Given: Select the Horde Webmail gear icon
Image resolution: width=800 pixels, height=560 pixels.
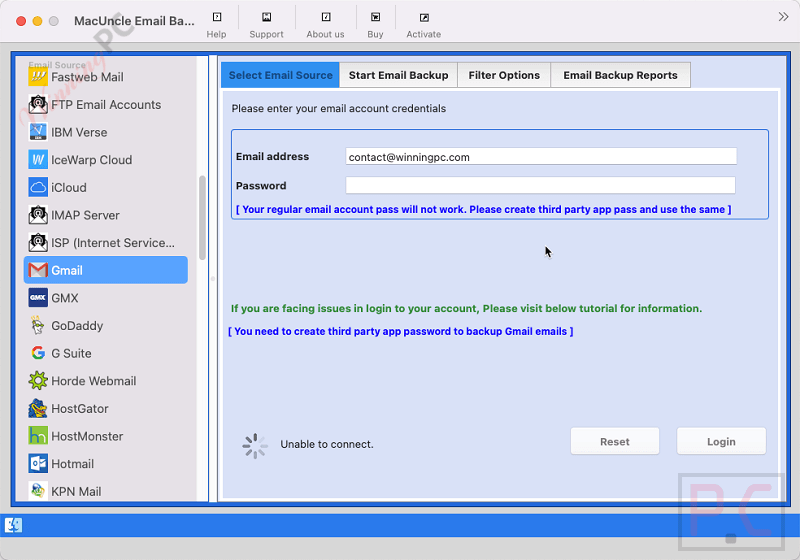Looking at the screenshot, I should (38, 380).
